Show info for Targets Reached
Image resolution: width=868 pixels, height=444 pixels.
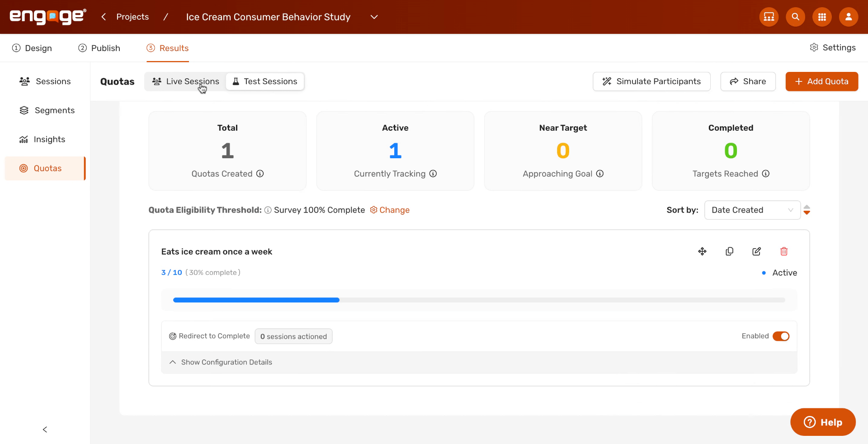coord(766,174)
